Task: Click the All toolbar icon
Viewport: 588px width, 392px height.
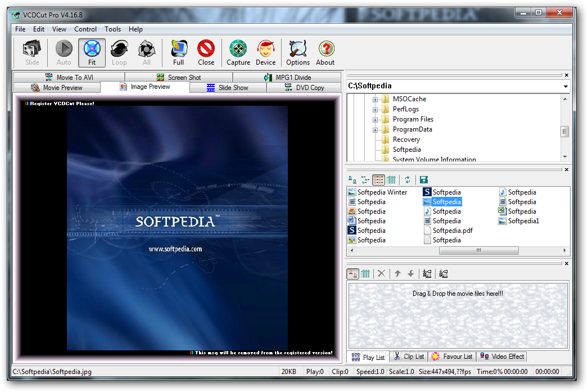Action: point(147,53)
